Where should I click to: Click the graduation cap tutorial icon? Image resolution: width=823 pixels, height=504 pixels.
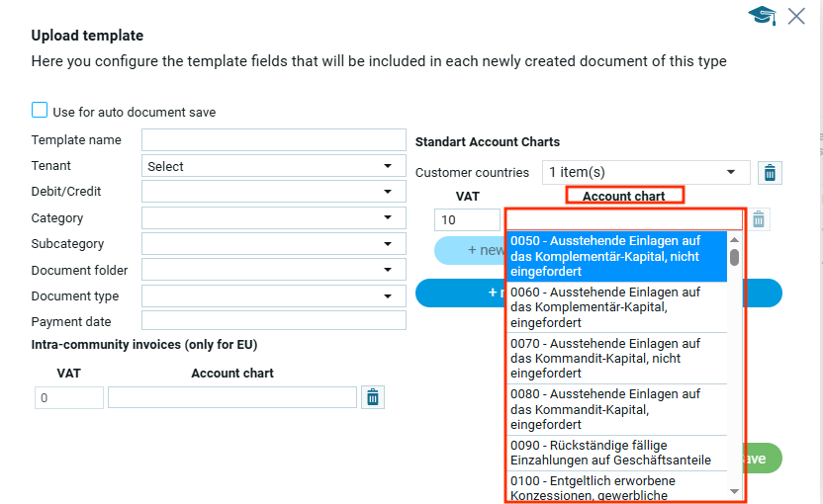click(x=762, y=16)
